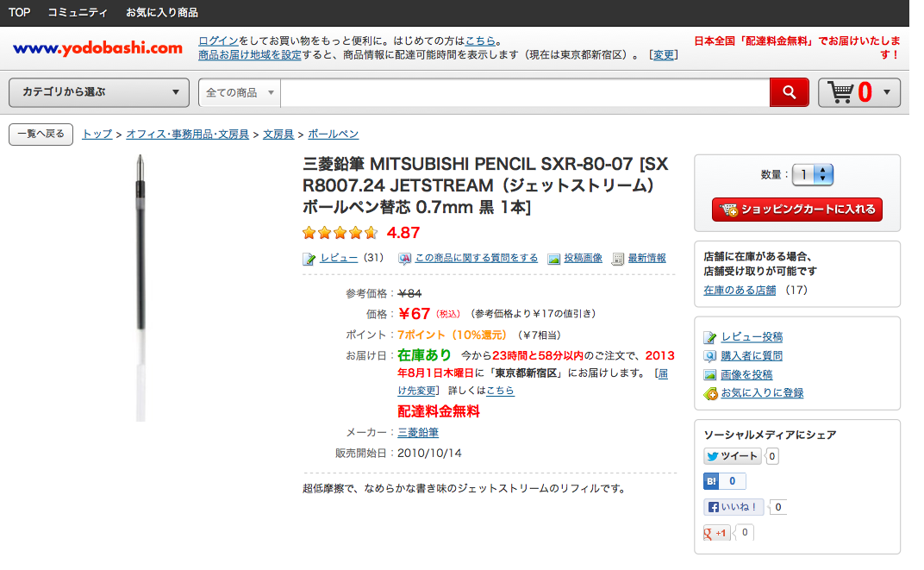Viewport: 924px width, 570px height.
Task: Click the 在庫あり stock status
Action: pos(424,355)
